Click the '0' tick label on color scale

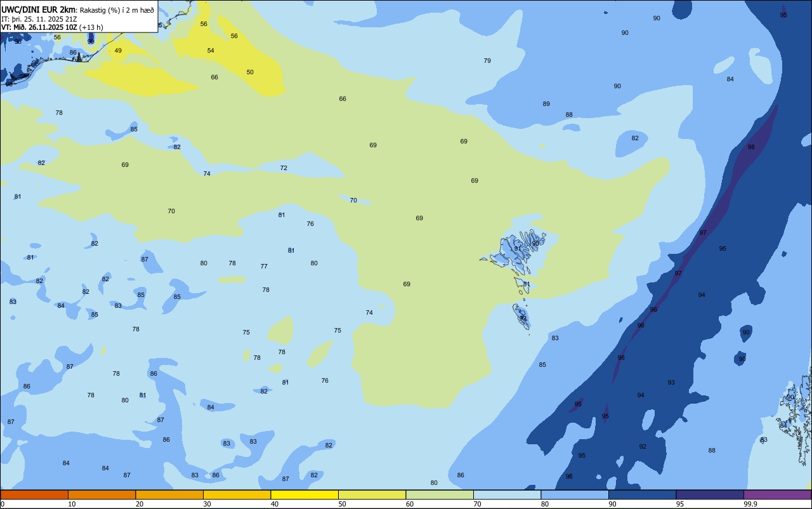(3, 504)
